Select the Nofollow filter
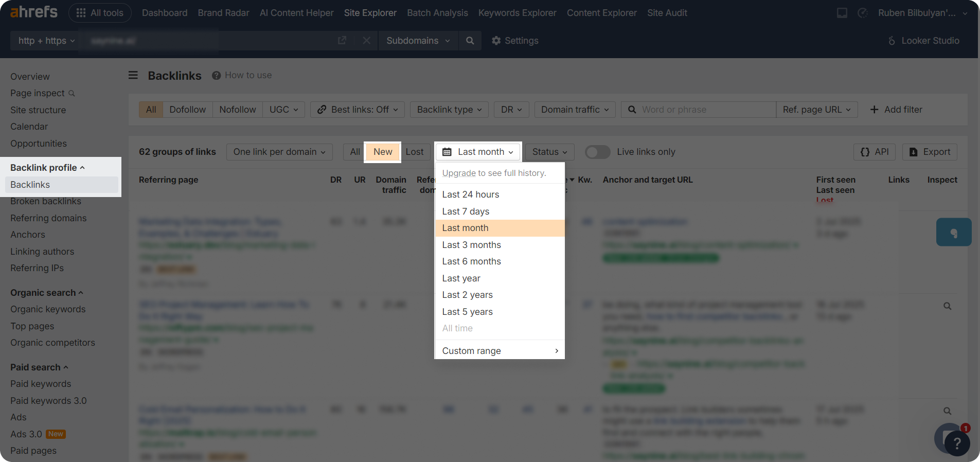 pyautogui.click(x=237, y=110)
